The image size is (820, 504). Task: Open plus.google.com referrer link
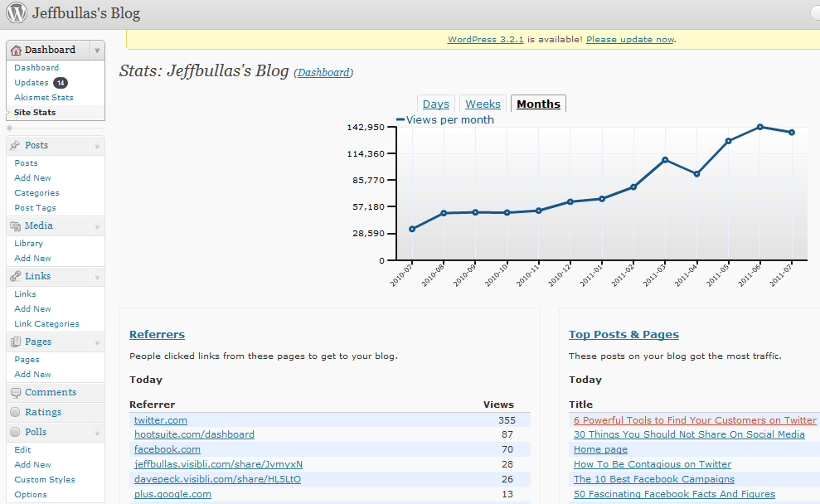pyautogui.click(x=172, y=494)
